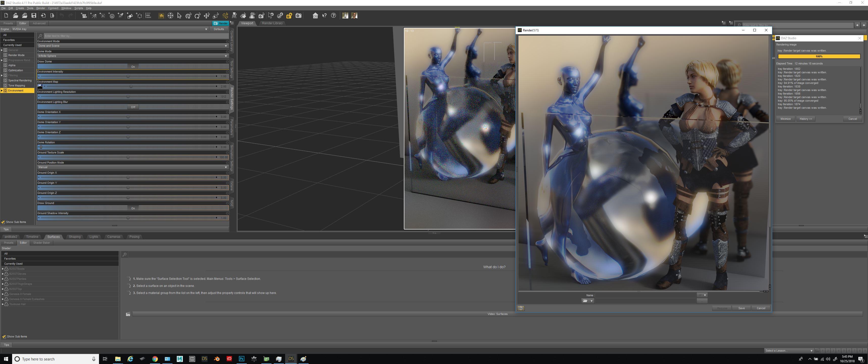Switch to the Lights tab
Screen dimensions: 868x364
click(x=94, y=237)
